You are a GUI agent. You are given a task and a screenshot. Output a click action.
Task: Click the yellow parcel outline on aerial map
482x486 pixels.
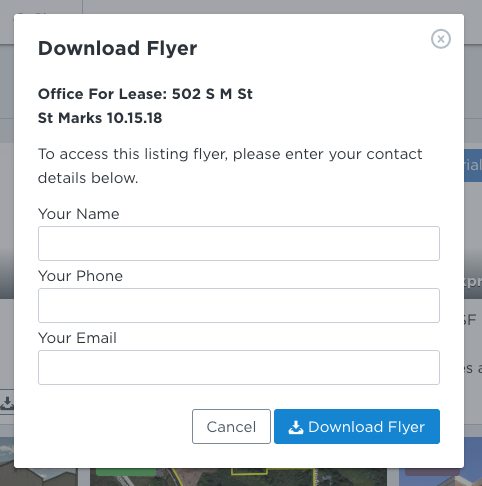point(249,471)
